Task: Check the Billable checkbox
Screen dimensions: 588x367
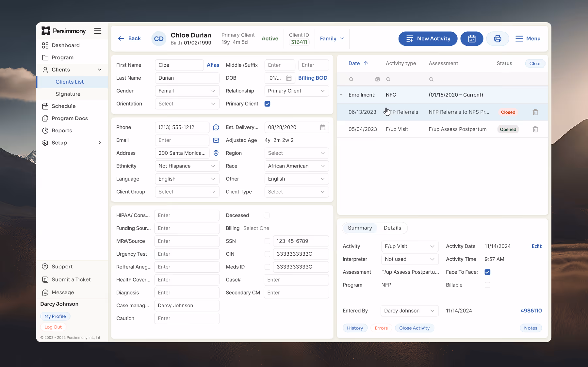Action: pos(487,285)
